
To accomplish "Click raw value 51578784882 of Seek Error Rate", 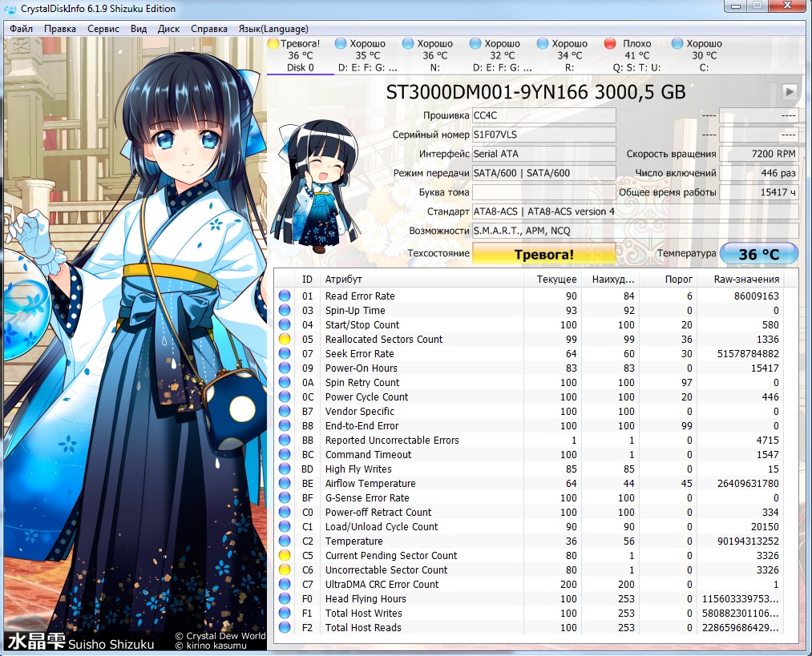I will [748, 354].
